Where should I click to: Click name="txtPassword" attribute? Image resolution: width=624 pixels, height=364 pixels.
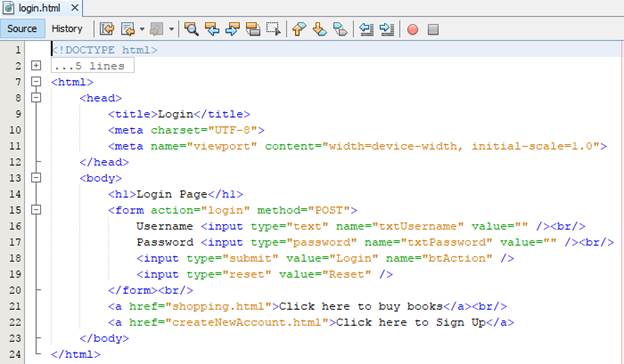(x=428, y=242)
